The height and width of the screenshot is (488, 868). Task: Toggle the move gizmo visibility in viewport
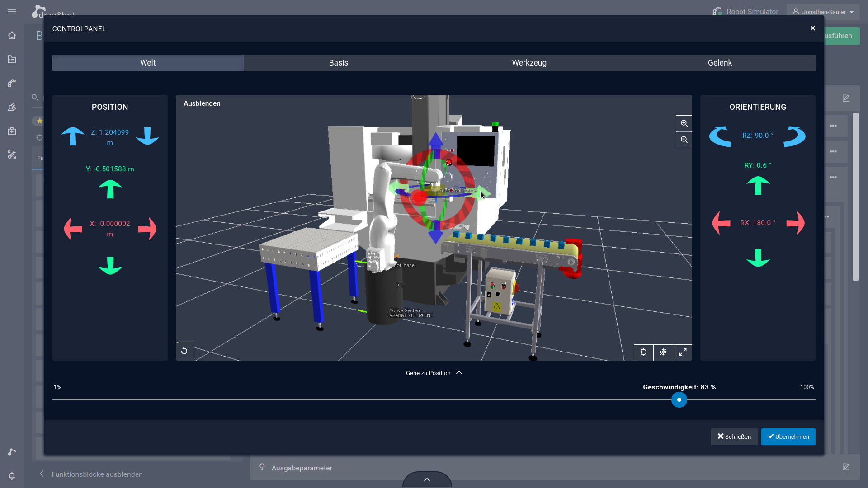[663, 352]
